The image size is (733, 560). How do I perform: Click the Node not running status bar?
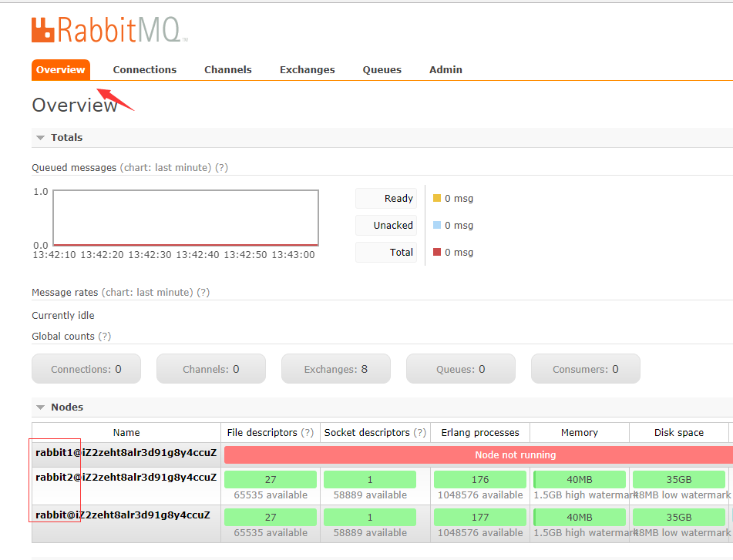pos(479,455)
